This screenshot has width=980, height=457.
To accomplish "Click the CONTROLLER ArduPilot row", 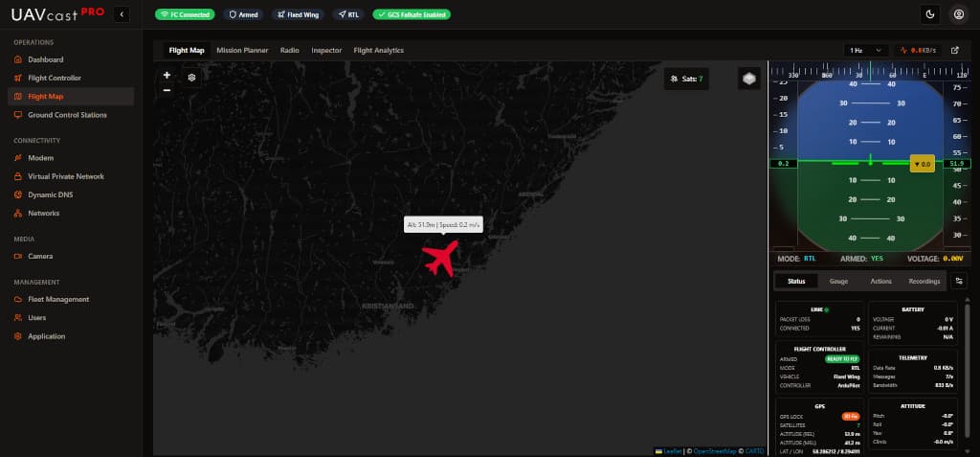I will pyautogui.click(x=819, y=386).
